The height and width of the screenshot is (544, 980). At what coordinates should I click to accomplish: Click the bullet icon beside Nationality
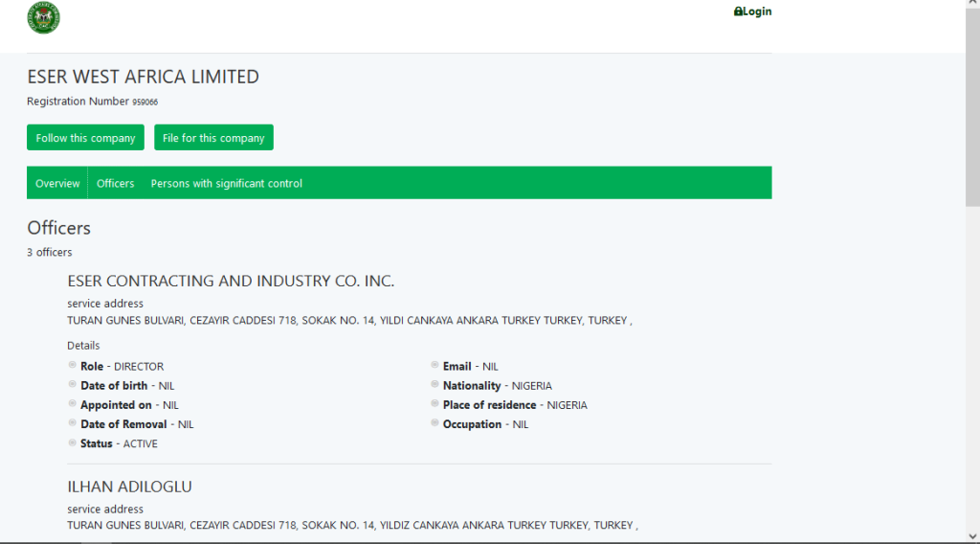(x=435, y=384)
